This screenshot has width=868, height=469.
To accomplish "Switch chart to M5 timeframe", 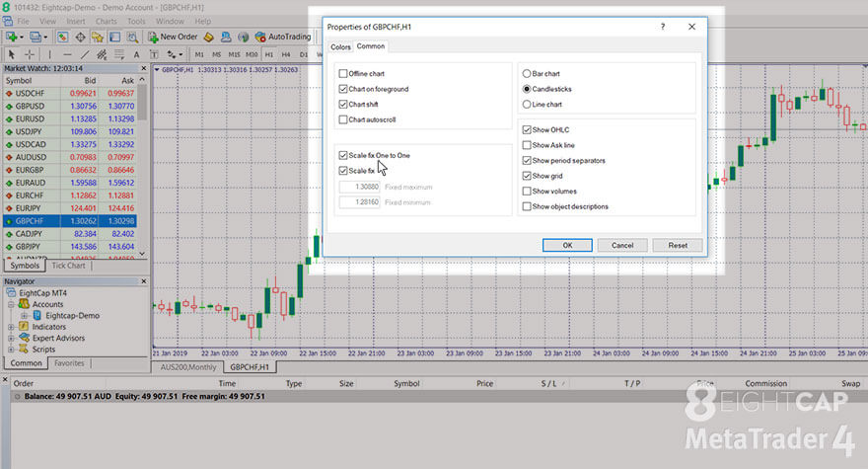I will (x=216, y=54).
